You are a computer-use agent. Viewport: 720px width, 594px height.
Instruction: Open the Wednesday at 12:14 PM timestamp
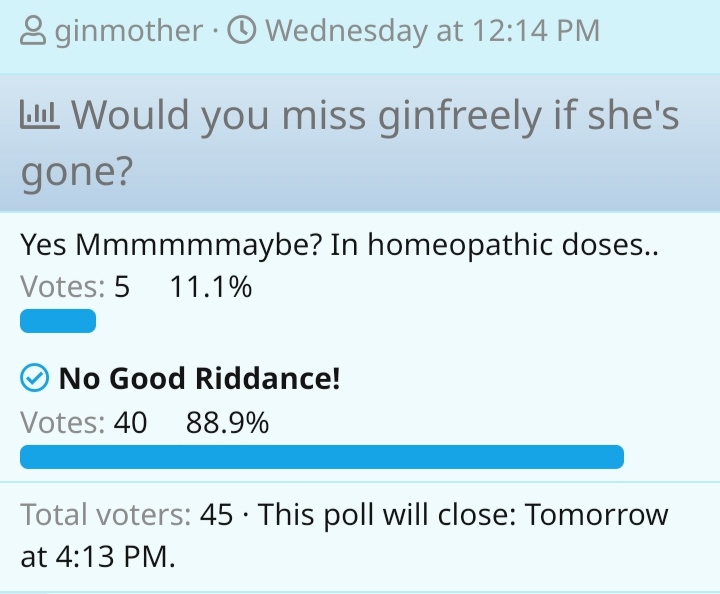click(x=433, y=31)
